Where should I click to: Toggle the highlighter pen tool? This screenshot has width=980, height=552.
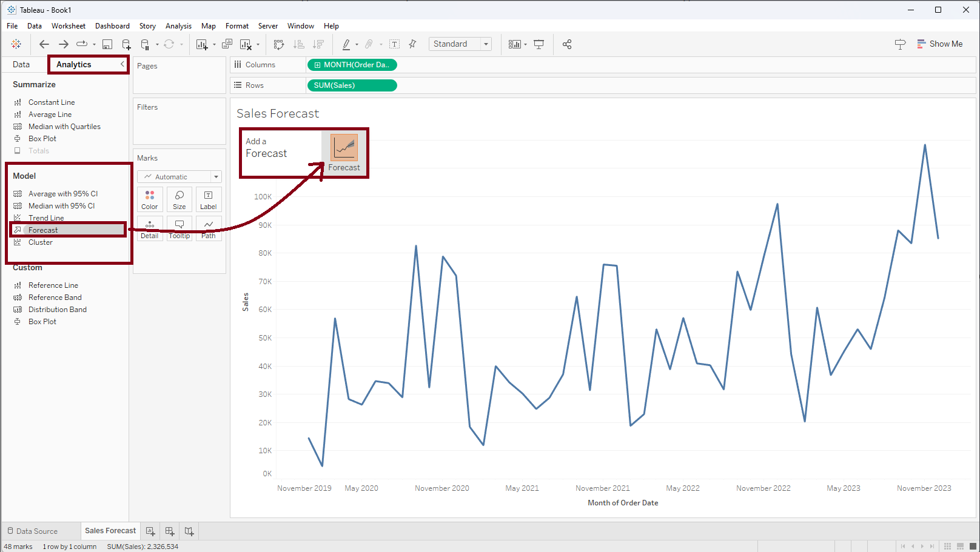(x=346, y=44)
